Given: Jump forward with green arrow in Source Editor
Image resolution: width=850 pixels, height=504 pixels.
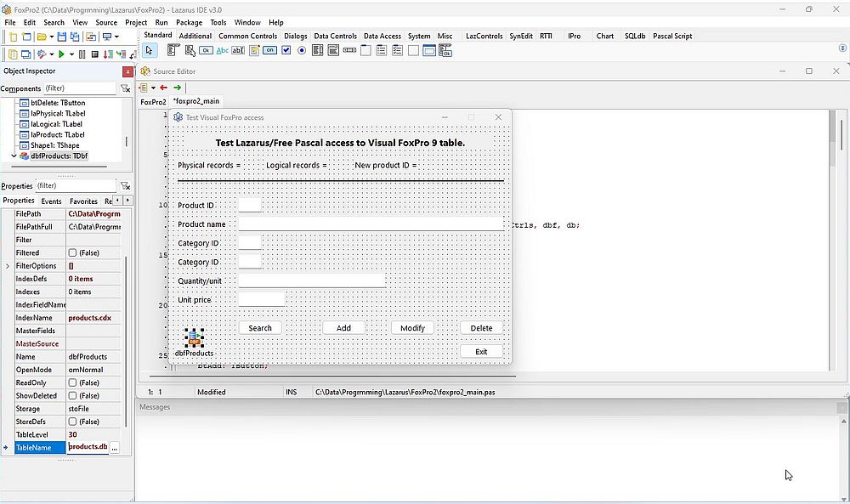Looking at the screenshot, I should [x=178, y=88].
